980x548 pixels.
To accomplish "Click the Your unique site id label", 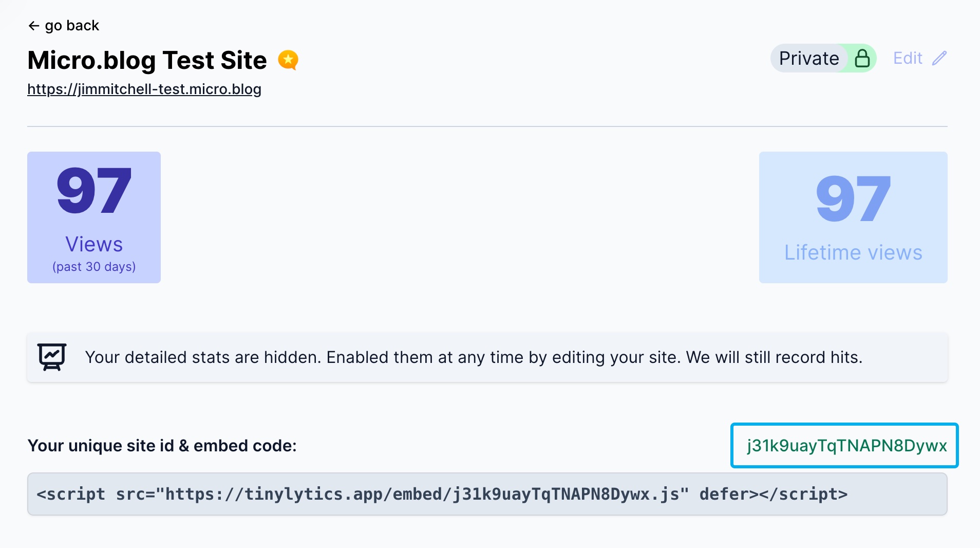I will point(162,446).
